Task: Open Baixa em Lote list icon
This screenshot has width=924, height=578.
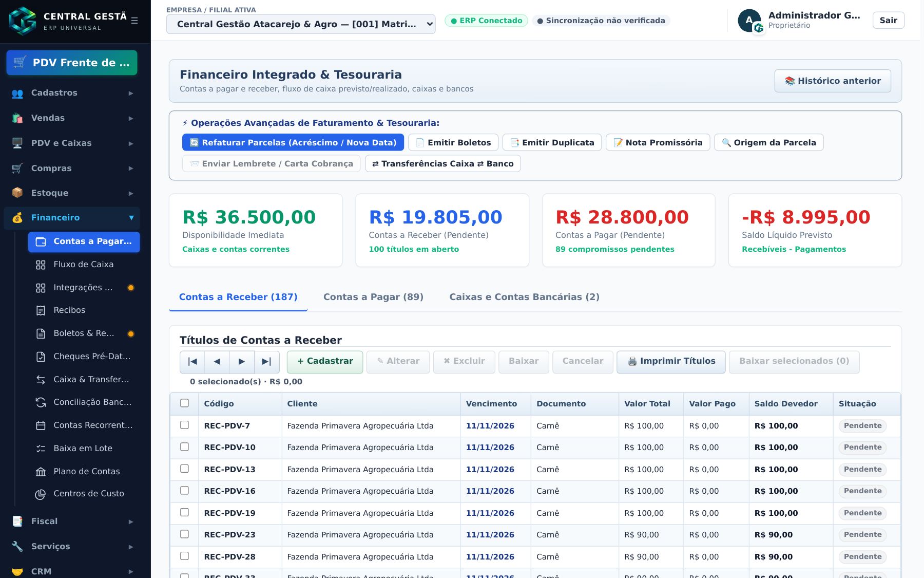Action: click(x=41, y=449)
